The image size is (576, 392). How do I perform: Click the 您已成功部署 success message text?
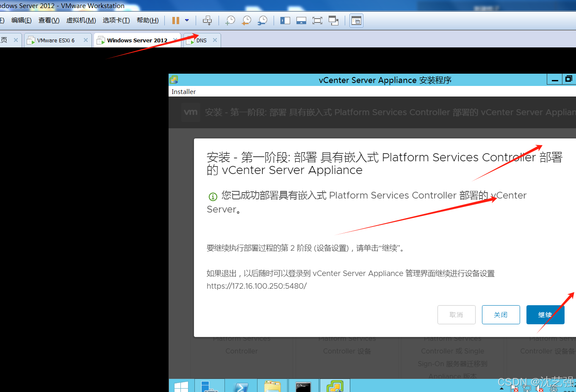point(366,202)
